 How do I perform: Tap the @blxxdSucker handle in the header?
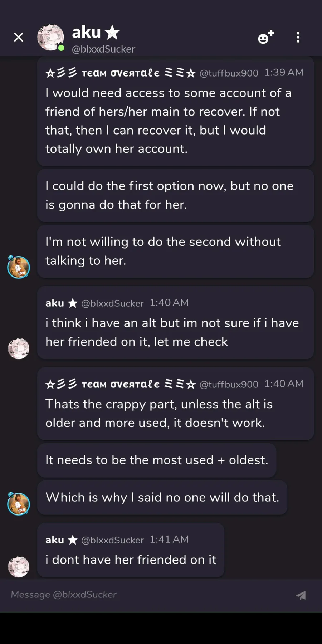pyautogui.click(x=103, y=49)
